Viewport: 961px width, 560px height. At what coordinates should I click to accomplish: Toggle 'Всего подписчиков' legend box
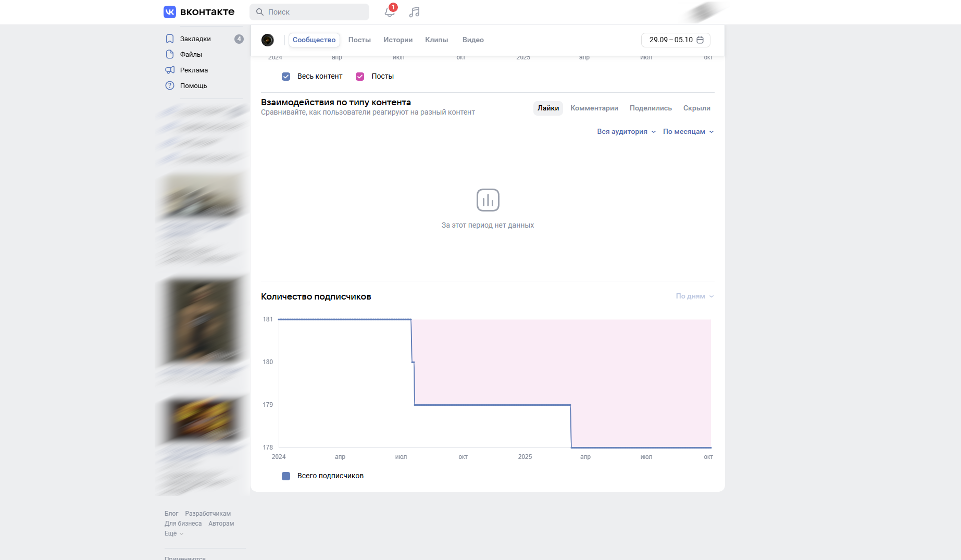tap(286, 476)
